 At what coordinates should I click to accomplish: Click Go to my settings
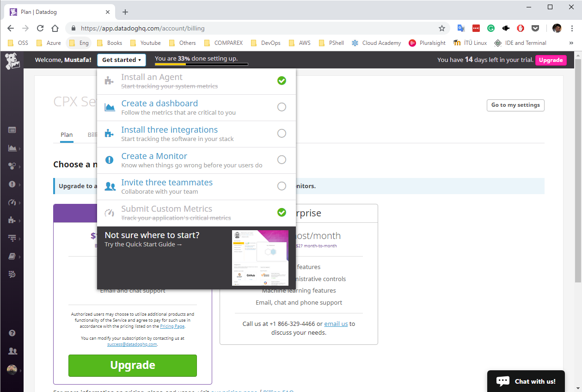(515, 105)
